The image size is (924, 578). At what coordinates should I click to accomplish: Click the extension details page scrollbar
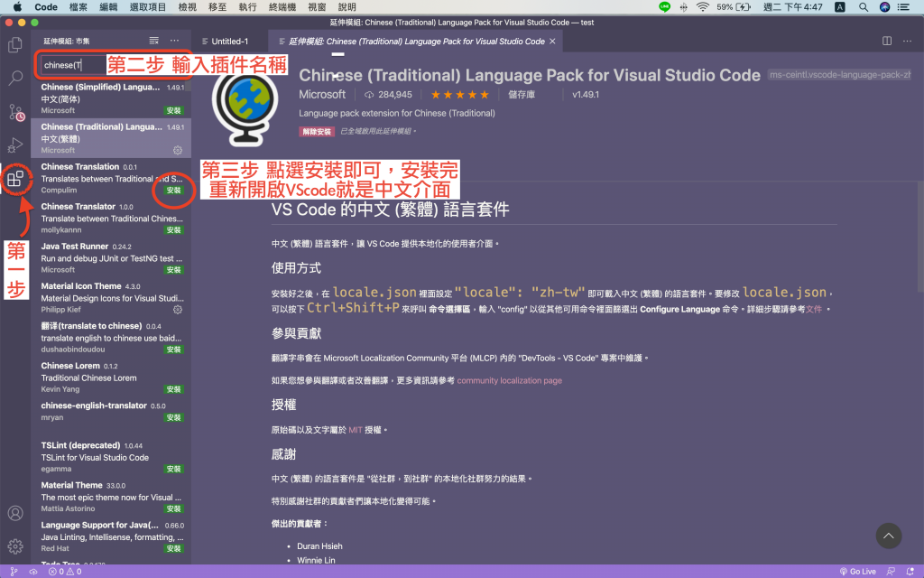[919, 236]
